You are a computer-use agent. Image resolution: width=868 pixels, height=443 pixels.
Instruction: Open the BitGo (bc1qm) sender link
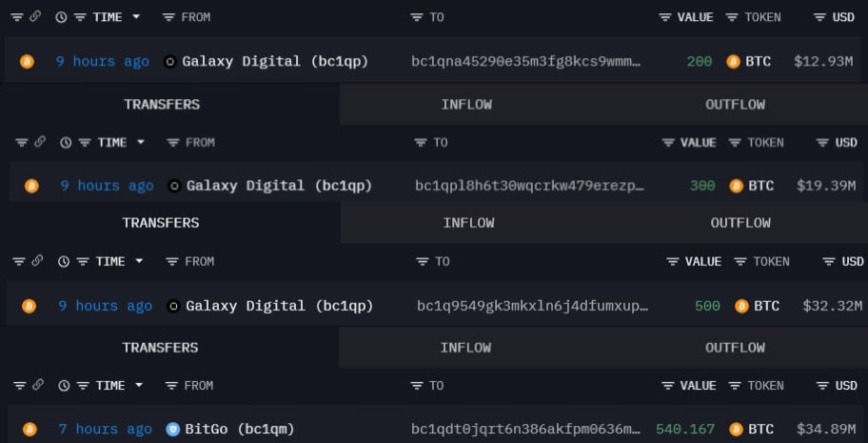pos(240,429)
